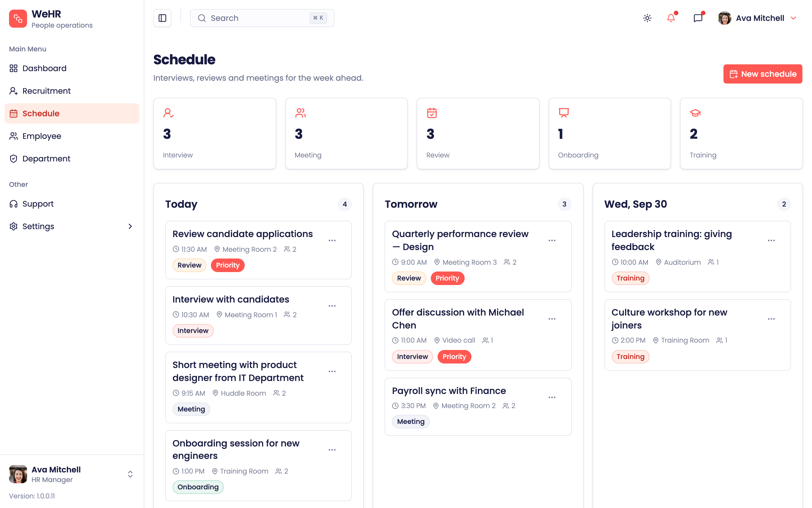Open options for Short meeting with product designer
The image size is (812, 508).
click(332, 372)
